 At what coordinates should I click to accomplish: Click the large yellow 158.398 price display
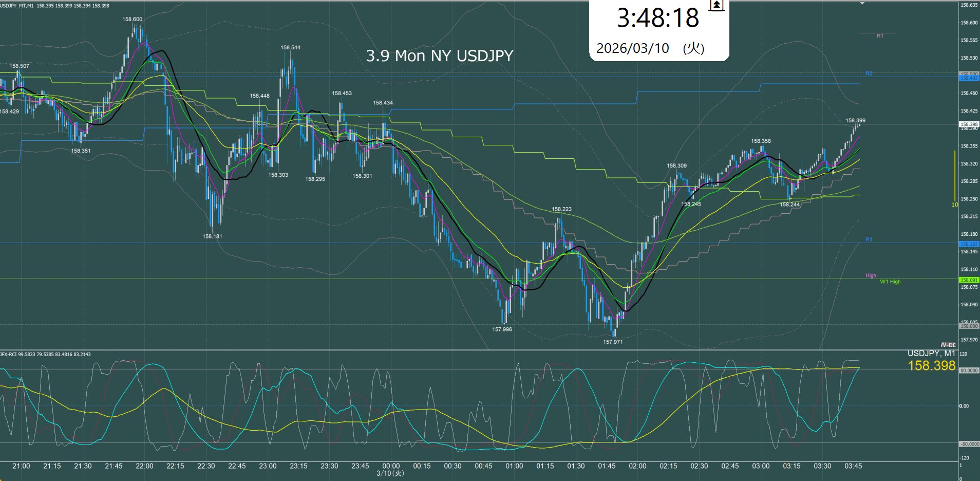click(x=931, y=365)
